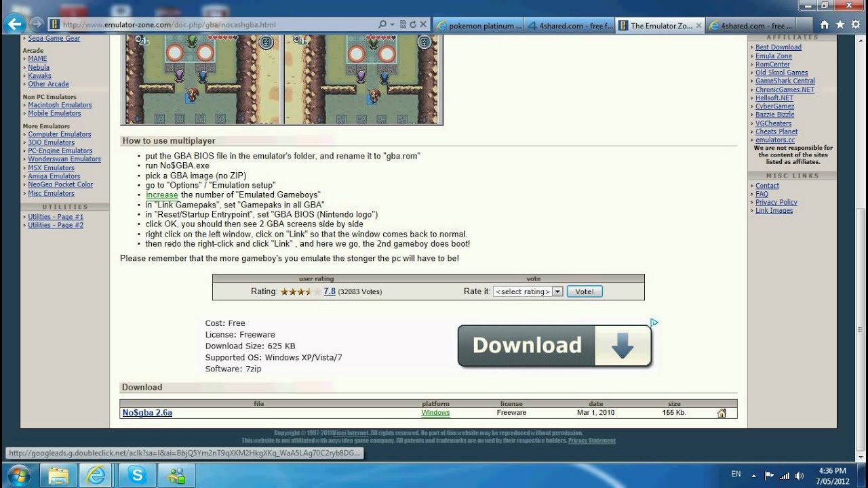Click the left game screenshot thumbnail
Viewport: 868px width, 488px height.
point(201,79)
